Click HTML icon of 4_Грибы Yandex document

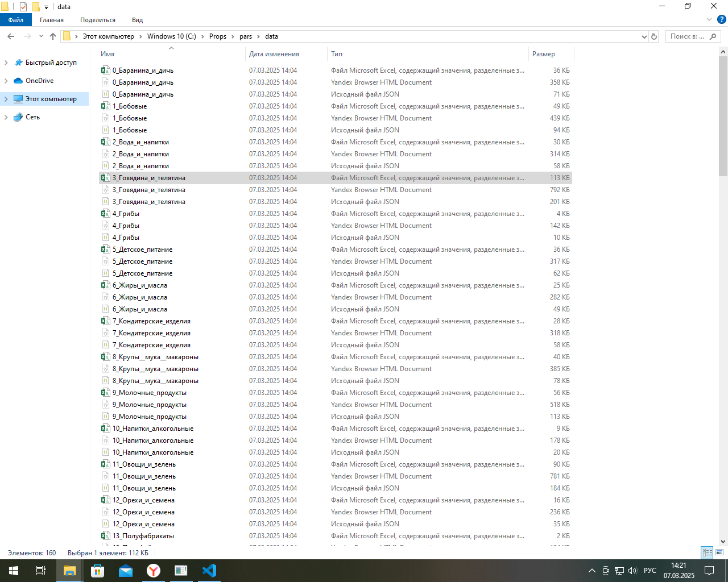(x=105, y=226)
